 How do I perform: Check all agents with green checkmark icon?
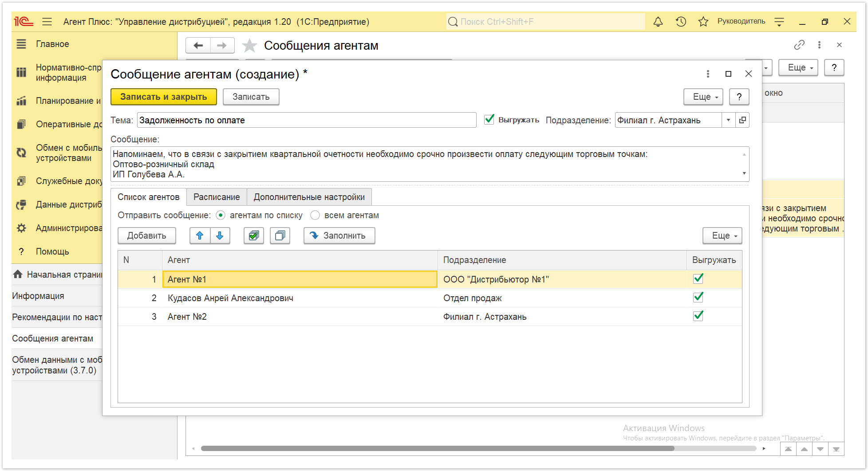click(x=254, y=235)
